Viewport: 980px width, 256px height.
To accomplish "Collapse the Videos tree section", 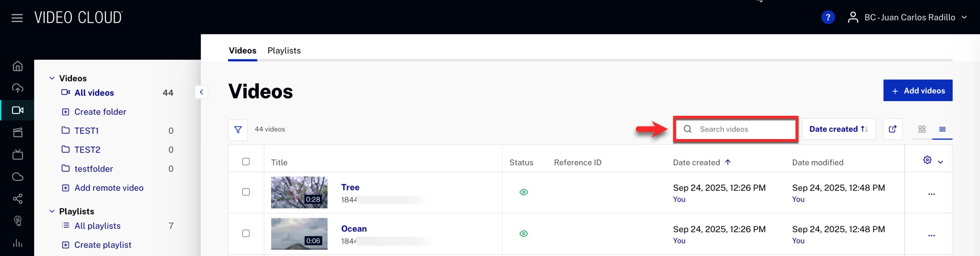I will coord(52,78).
